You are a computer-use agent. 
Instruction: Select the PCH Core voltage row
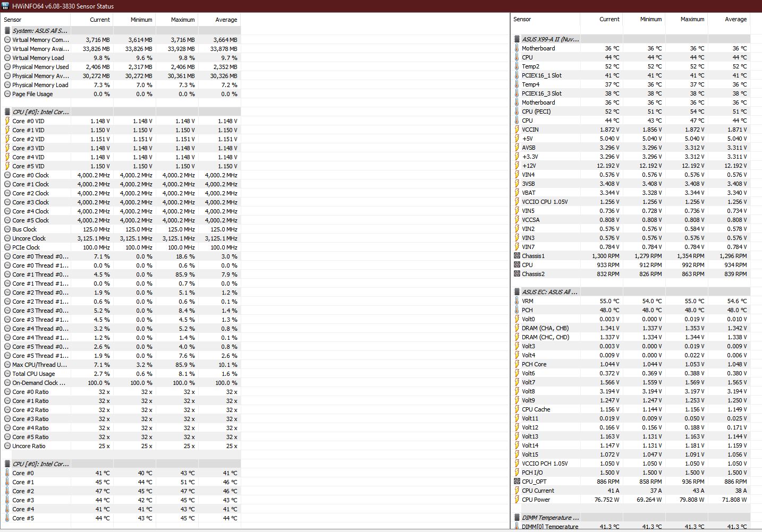pos(632,364)
